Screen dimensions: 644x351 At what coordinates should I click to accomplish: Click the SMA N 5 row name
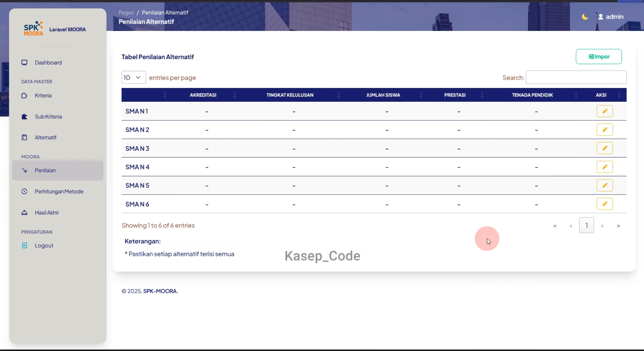coord(137,186)
